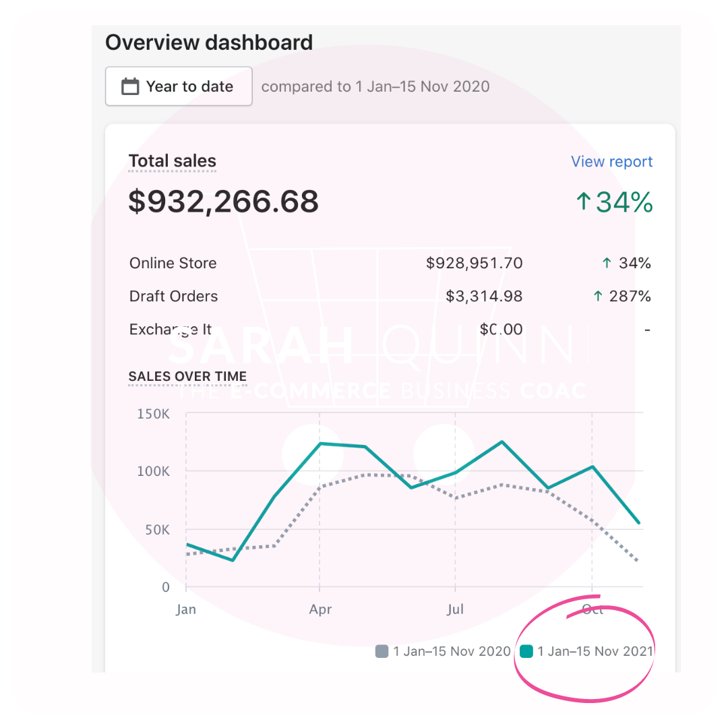Click the $932,266.68 total sales figure
This screenshot has width=728, height=728.
[x=223, y=202]
